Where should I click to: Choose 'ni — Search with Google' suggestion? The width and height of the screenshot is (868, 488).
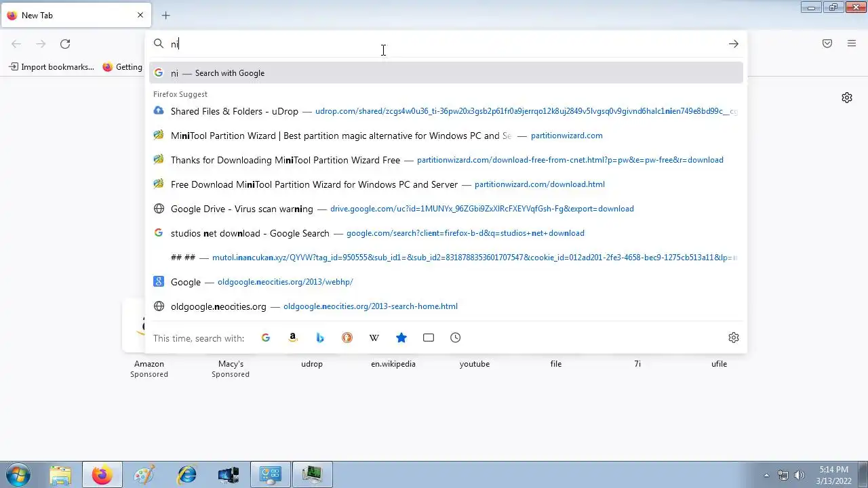446,73
